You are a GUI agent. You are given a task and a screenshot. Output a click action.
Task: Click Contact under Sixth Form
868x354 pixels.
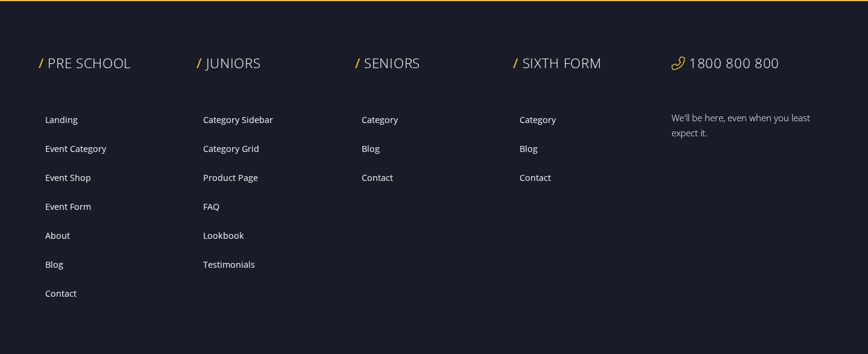pos(535,178)
